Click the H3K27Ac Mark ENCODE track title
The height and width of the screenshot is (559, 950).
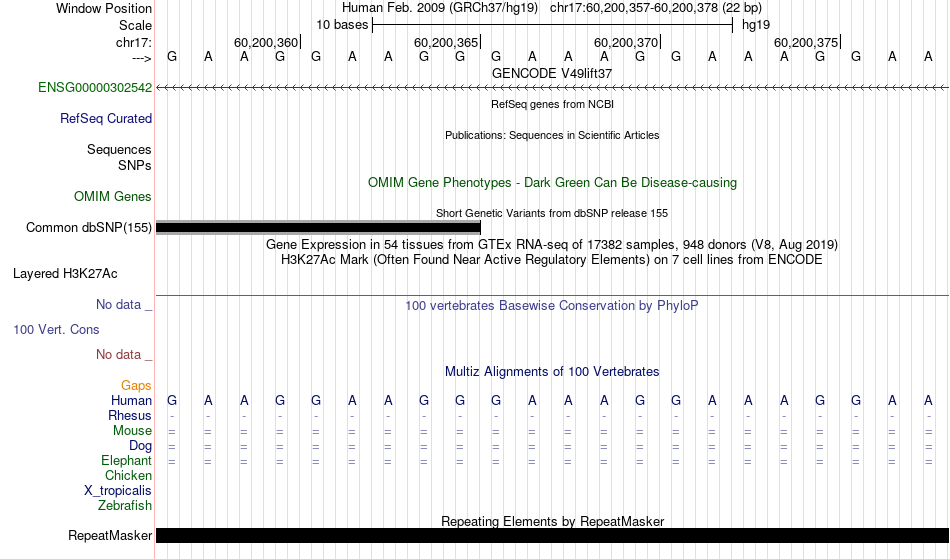click(552, 260)
